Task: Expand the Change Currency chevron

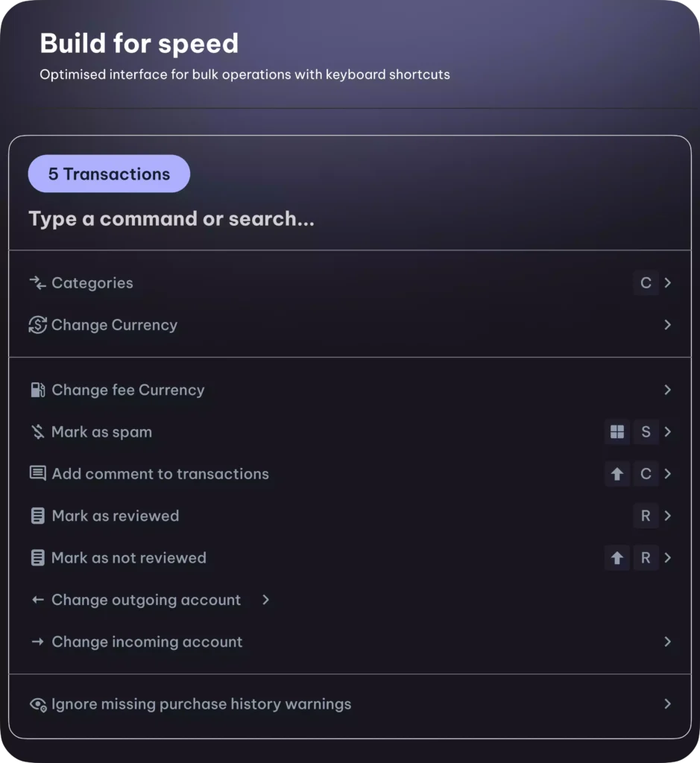Action: click(x=668, y=325)
